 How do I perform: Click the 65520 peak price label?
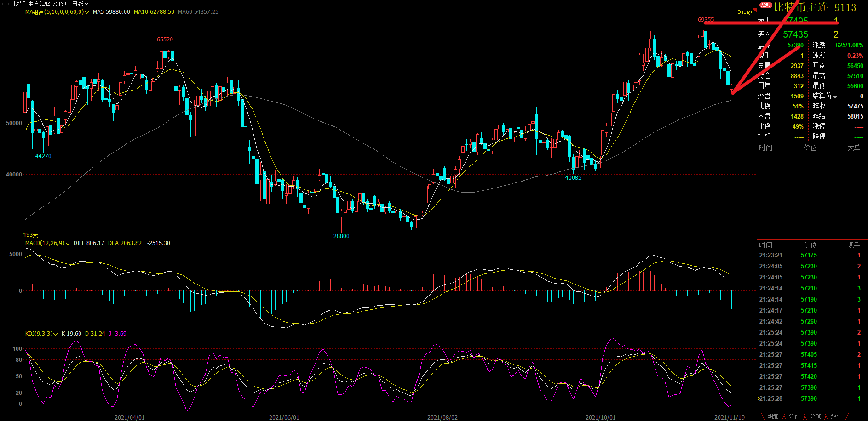165,40
